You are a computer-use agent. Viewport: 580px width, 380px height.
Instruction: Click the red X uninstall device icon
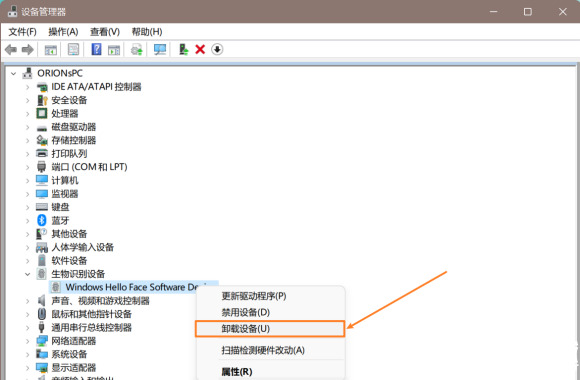tap(200, 49)
